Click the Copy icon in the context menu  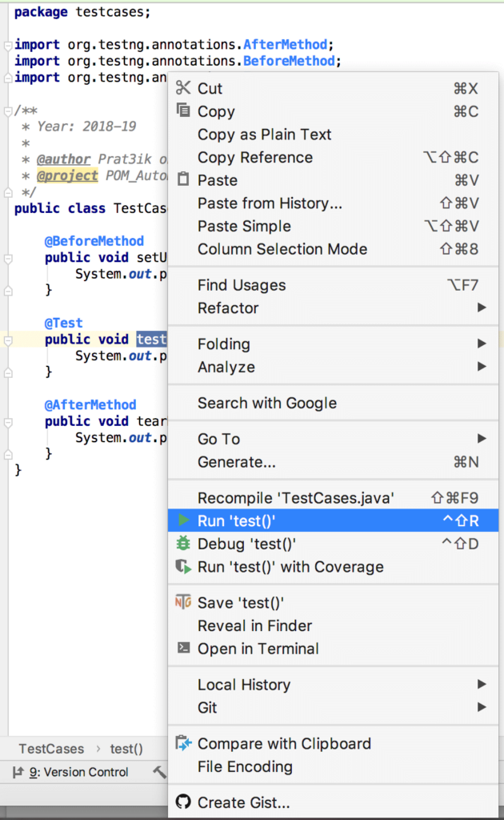182,111
